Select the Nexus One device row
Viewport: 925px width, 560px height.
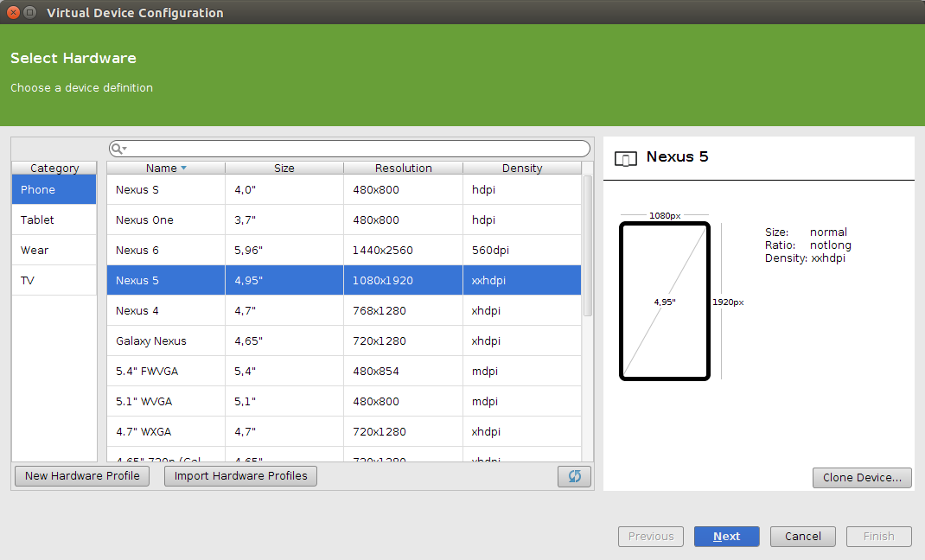tap(344, 220)
